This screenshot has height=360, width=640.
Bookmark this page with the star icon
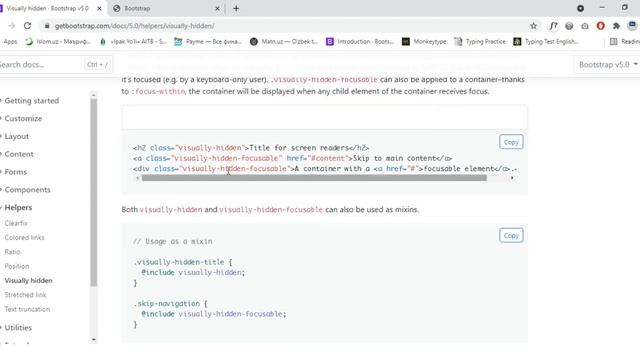[x=533, y=26]
